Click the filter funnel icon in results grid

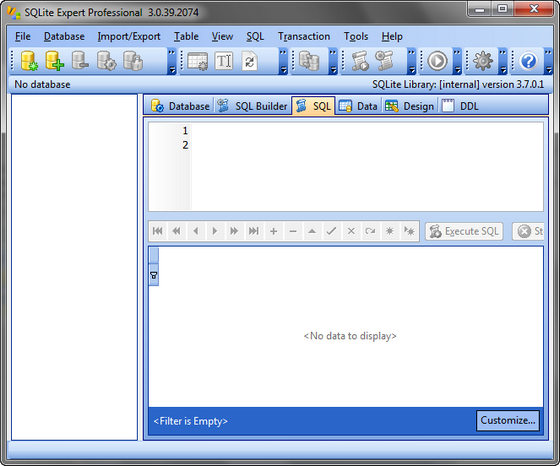click(154, 275)
